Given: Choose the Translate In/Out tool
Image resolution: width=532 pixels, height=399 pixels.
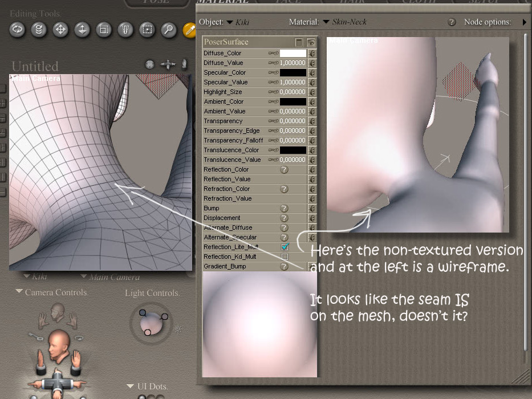Looking at the screenshot, I should tap(82, 30).
